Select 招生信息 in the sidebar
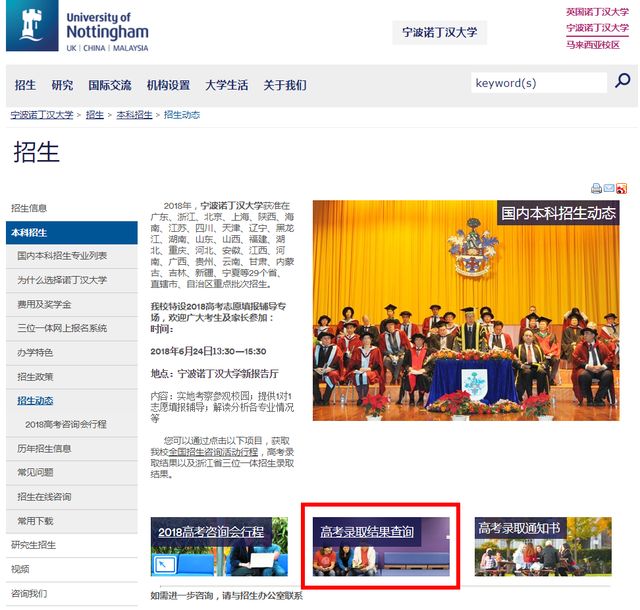The width and height of the screenshot is (640, 610). pyautogui.click(x=72, y=208)
